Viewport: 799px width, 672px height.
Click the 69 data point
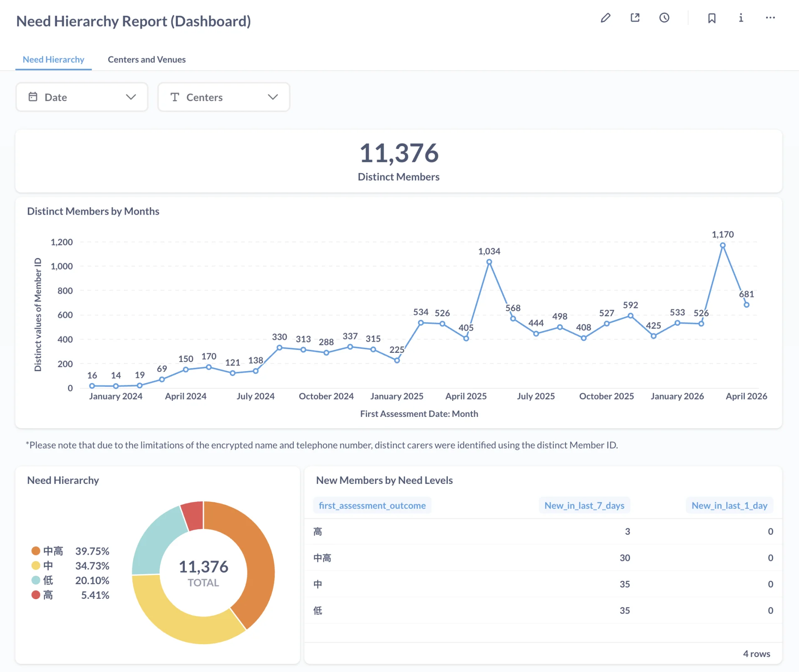162,379
